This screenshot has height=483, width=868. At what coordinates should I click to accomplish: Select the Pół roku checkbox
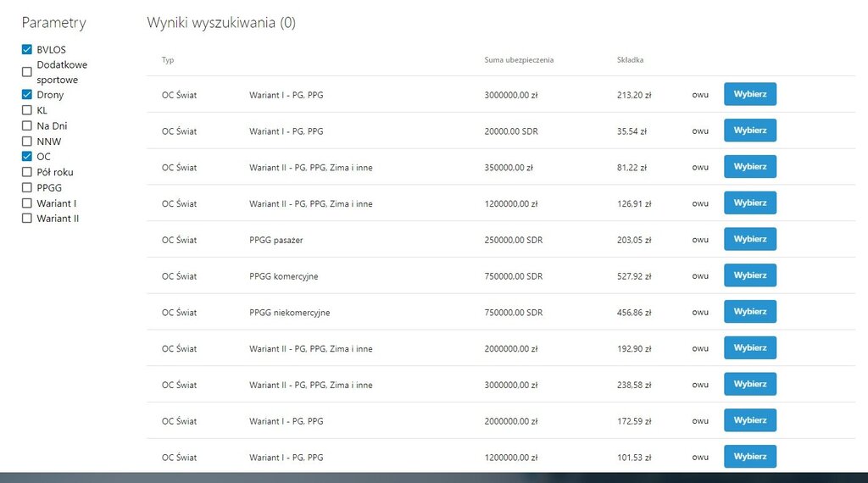coord(27,172)
